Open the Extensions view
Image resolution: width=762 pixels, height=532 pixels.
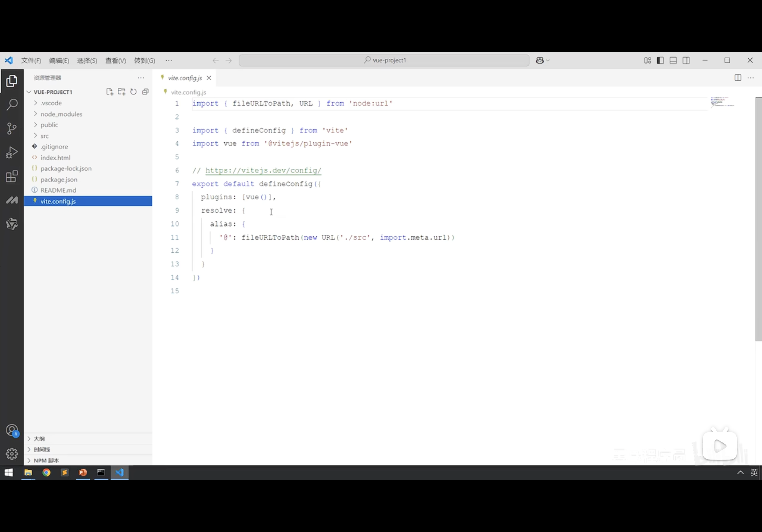[x=12, y=176]
